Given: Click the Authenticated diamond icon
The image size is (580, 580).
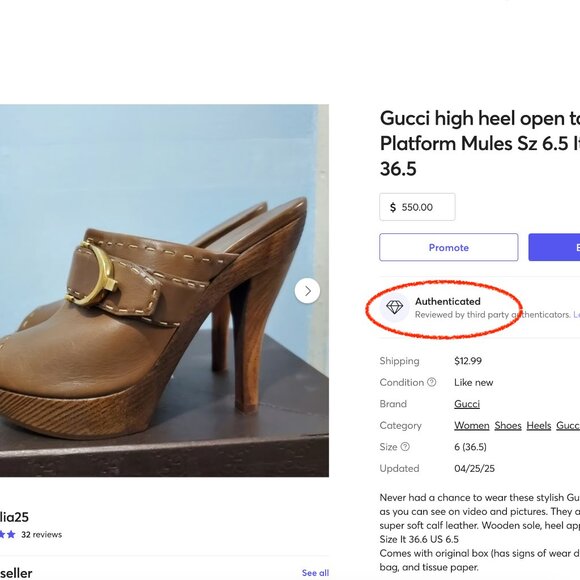Looking at the screenshot, I should tap(394, 307).
